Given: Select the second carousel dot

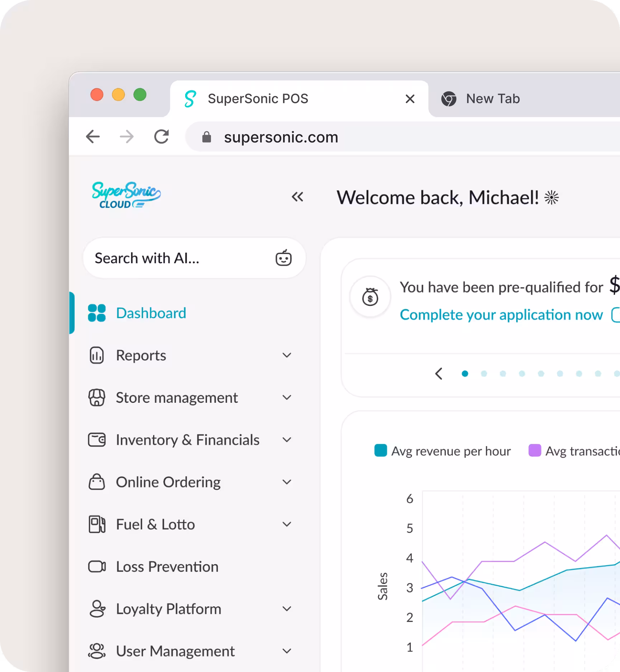Looking at the screenshot, I should [484, 374].
